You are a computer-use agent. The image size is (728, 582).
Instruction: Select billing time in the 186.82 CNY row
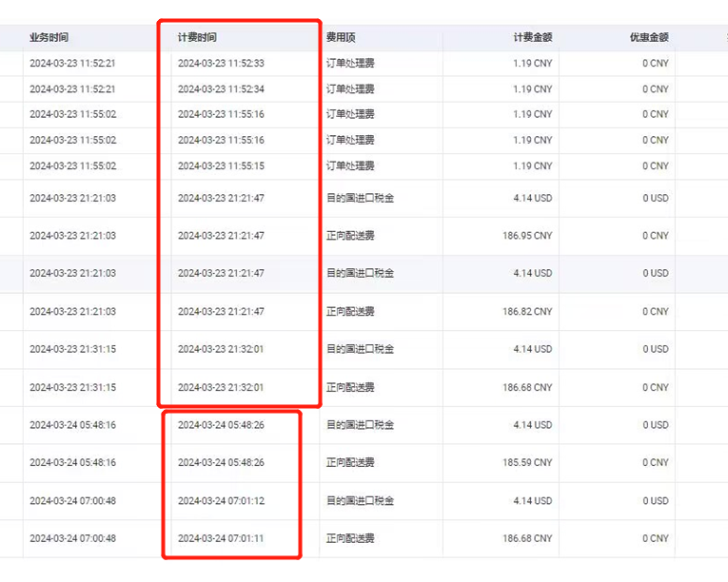click(x=221, y=311)
